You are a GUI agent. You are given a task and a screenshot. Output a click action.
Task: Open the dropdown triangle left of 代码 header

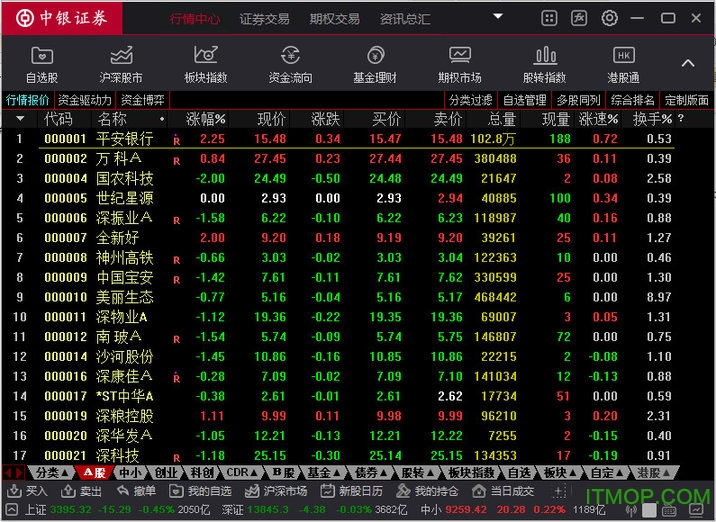point(20,119)
